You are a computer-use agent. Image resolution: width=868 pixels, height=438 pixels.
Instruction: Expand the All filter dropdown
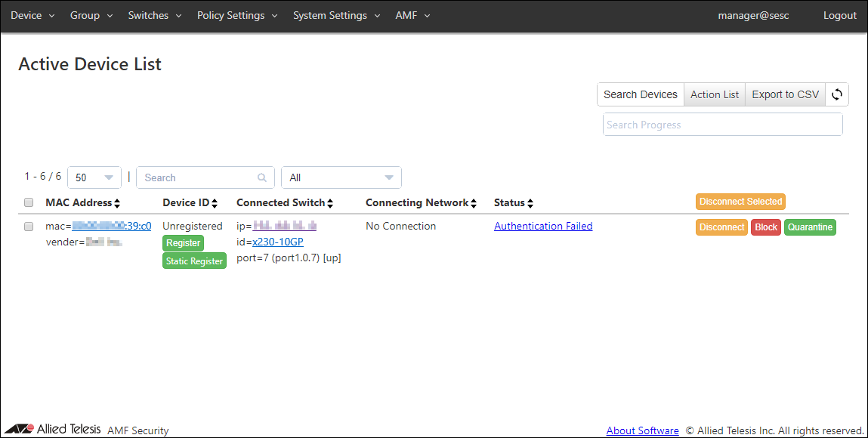[341, 177]
